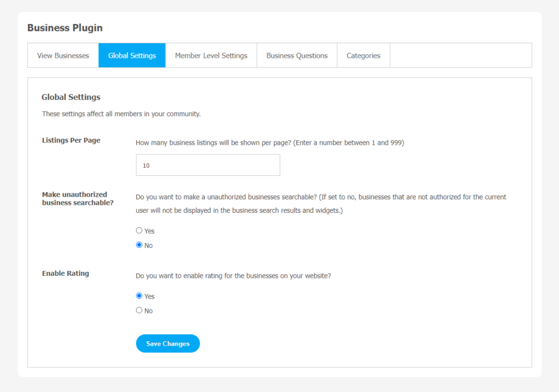
Task: Click the Make unauthorized business searchable label
Action: [78, 199]
